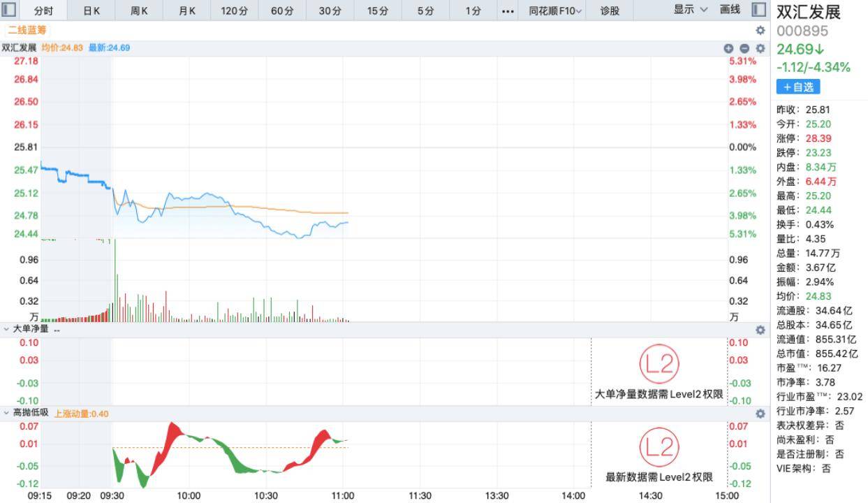Click 换手 value 0.43%

click(820, 224)
